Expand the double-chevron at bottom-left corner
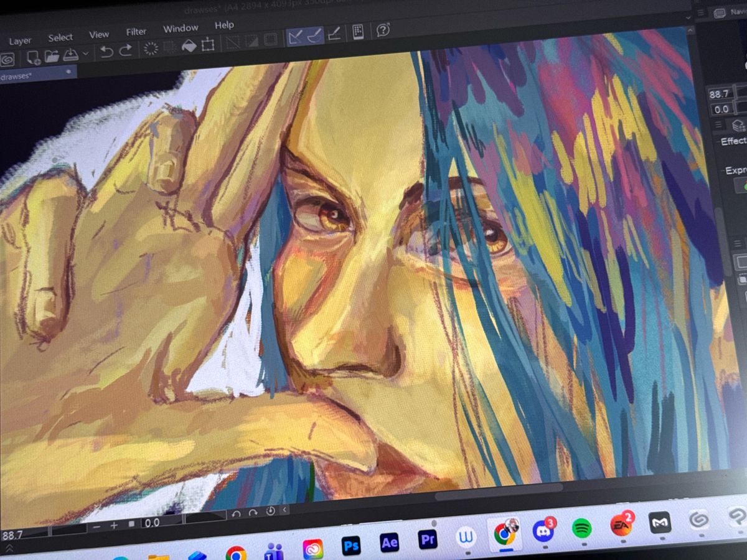The height and width of the screenshot is (560, 747). 9,548
